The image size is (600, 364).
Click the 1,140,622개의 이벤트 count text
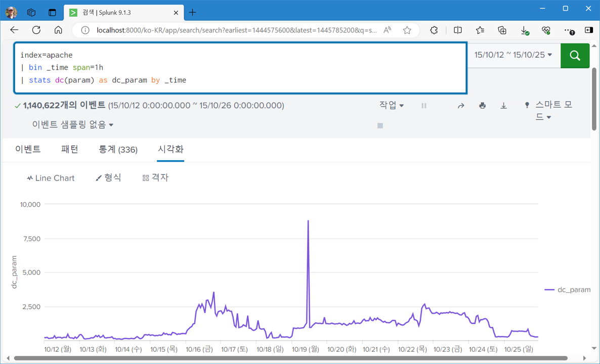pyautogui.click(x=64, y=106)
